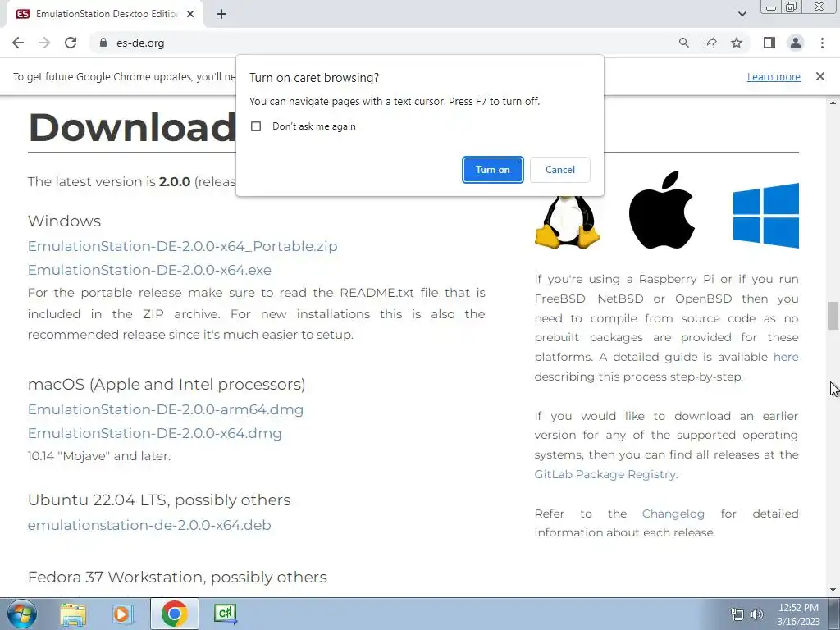This screenshot has height=630, width=840.
Task: Open a new browser tab
Action: click(221, 14)
